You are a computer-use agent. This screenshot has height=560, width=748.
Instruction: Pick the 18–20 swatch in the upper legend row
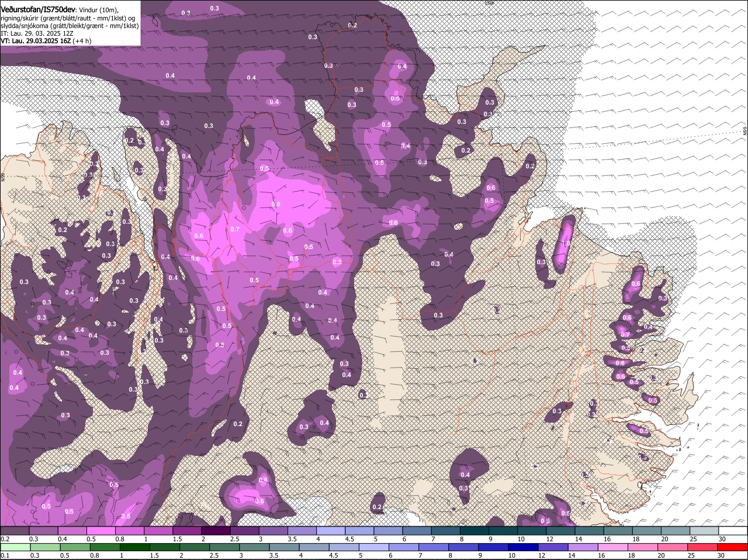tap(647, 531)
